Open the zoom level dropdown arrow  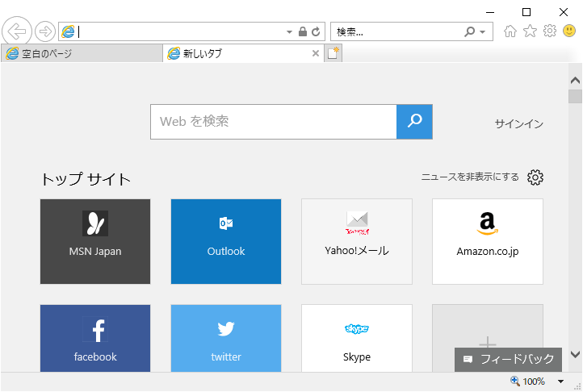(562, 382)
